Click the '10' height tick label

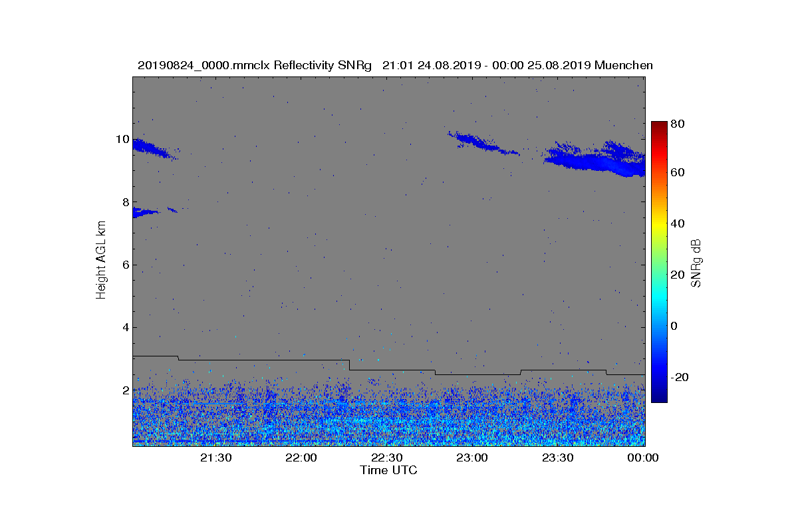122,140
